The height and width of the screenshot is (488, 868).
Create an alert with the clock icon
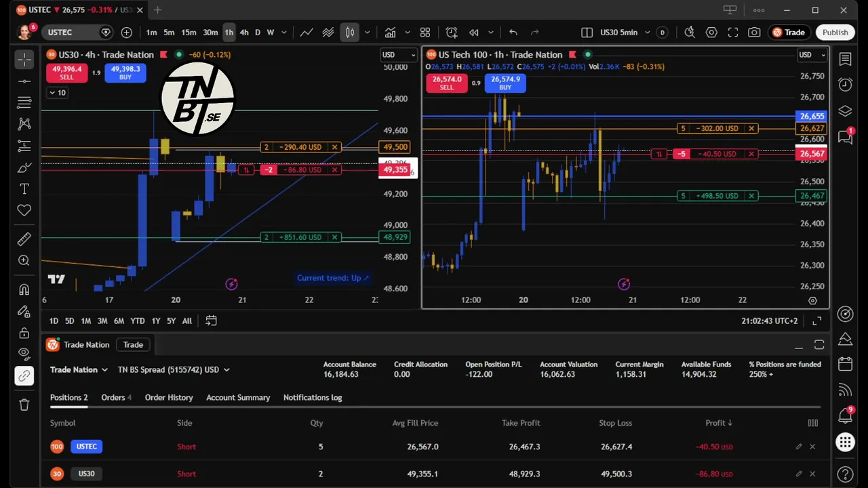452,33
